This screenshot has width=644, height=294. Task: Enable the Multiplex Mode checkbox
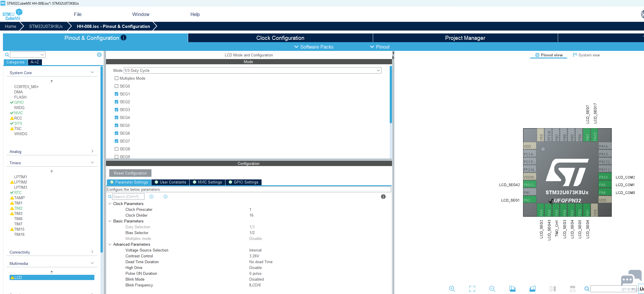pos(117,78)
